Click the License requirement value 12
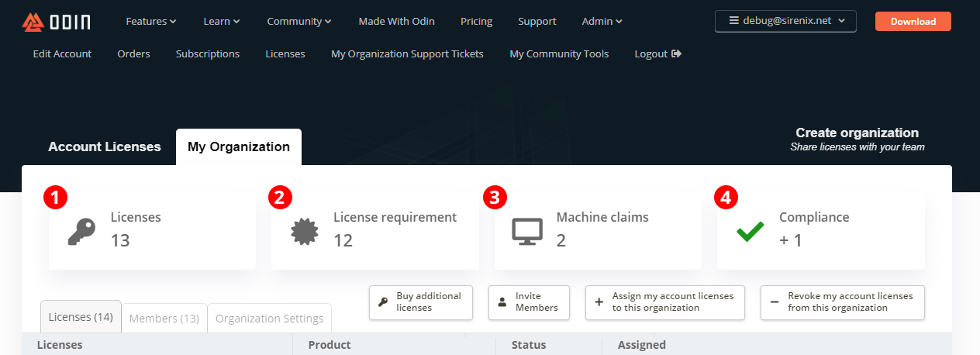980x355 pixels. click(343, 240)
